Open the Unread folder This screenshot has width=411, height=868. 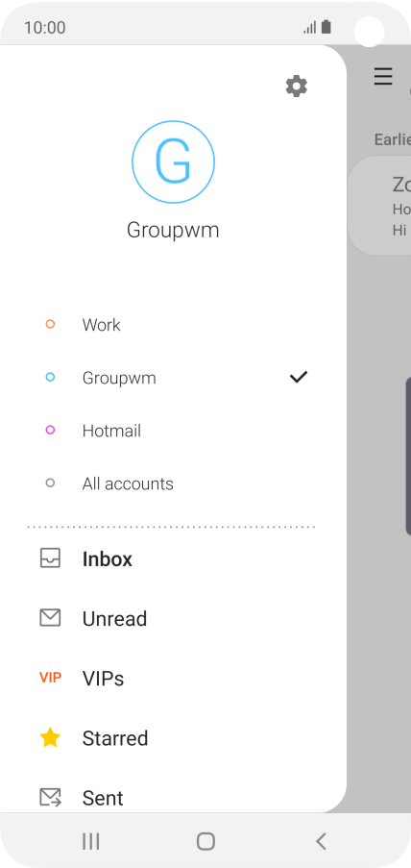click(x=173, y=618)
